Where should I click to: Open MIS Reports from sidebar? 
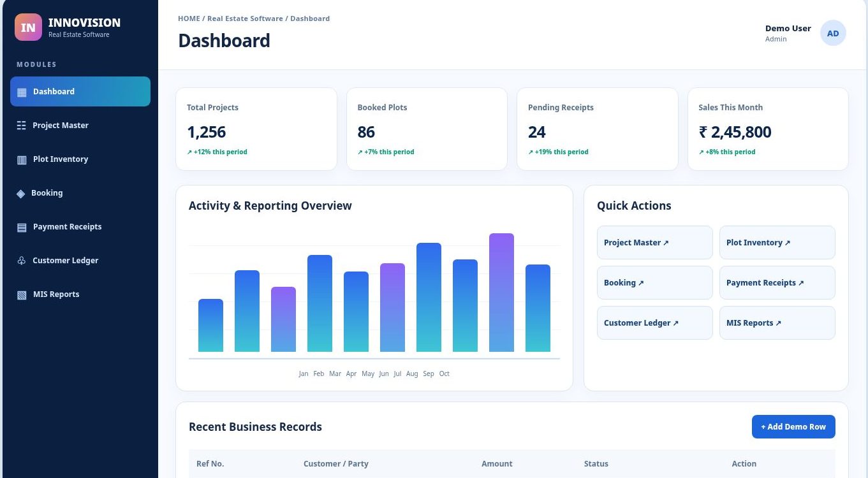pos(80,294)
